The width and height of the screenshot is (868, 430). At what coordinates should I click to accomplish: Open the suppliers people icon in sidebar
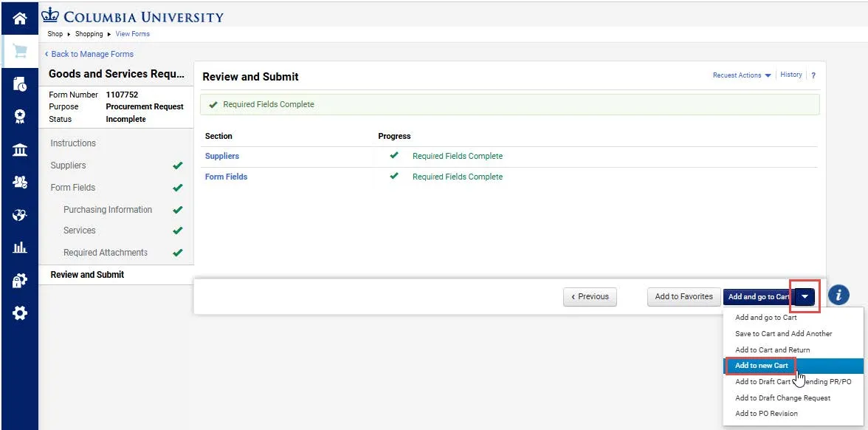[19, 182]
